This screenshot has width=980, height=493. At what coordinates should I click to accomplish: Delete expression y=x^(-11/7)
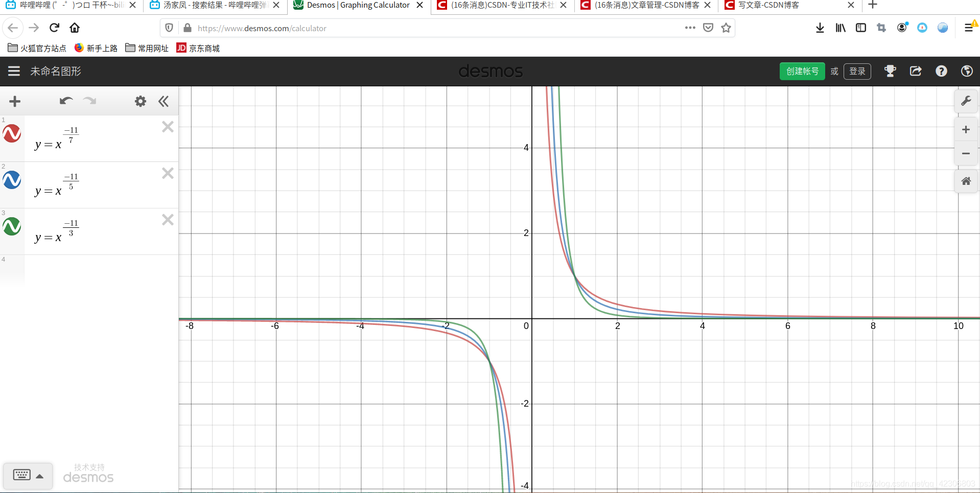168,127
